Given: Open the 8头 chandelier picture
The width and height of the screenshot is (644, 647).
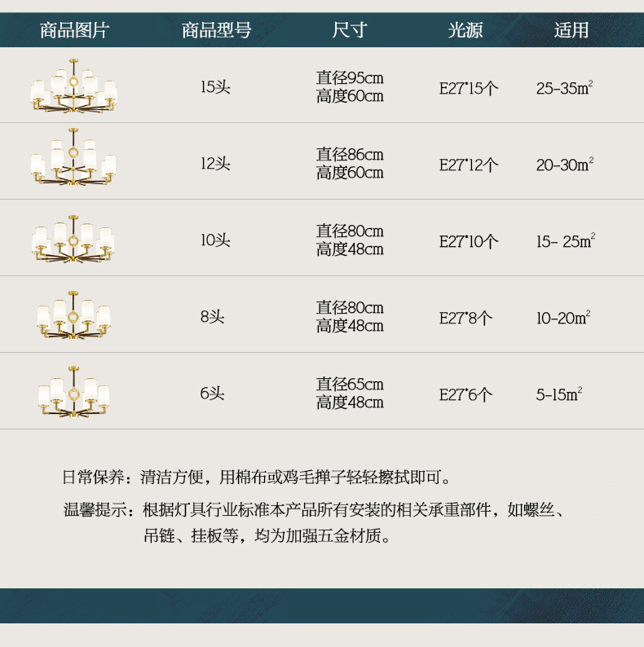Looking at the screenshot, I should pyautogui.click(x=73, y=315).
